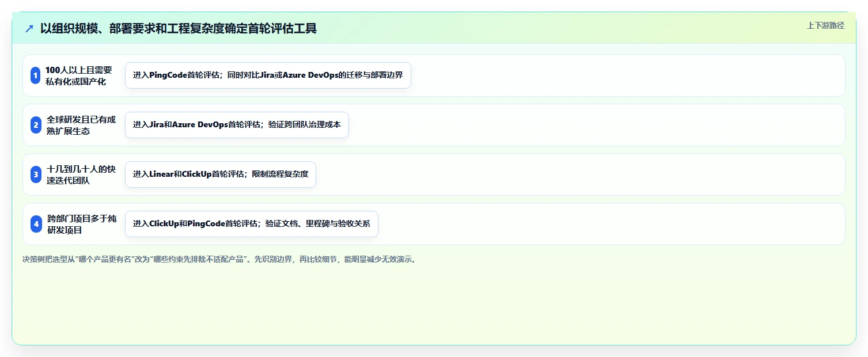Click the footnote text starting with 决策树把选型
Viewport: 868px width, 357px height.
click(219, 260)
